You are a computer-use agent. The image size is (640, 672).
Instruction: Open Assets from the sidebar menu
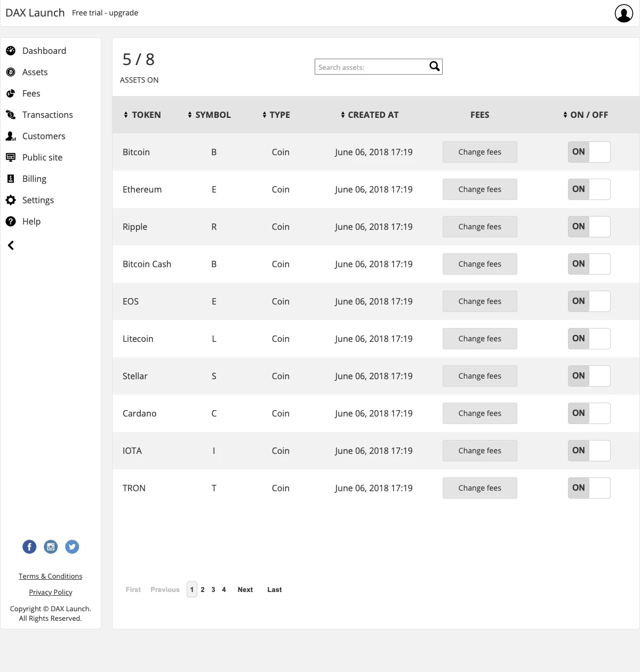[x=35, y=72]
